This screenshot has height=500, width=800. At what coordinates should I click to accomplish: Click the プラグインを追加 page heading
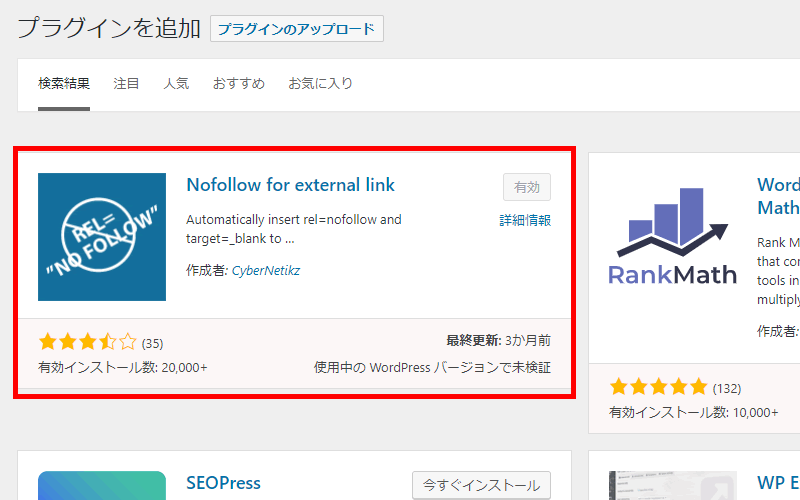[x=109, y=28]
